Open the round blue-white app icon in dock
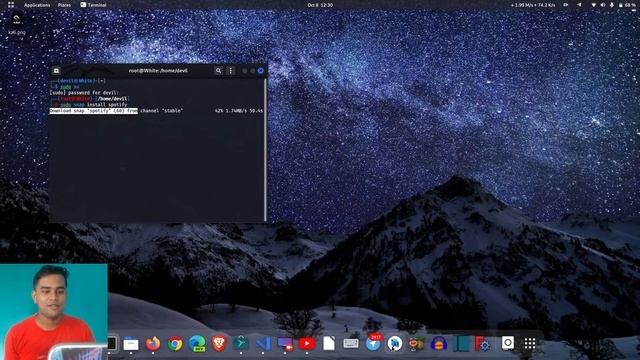This screenshot has width=640, height=360. pyautogui.click(x=395, y=344)
